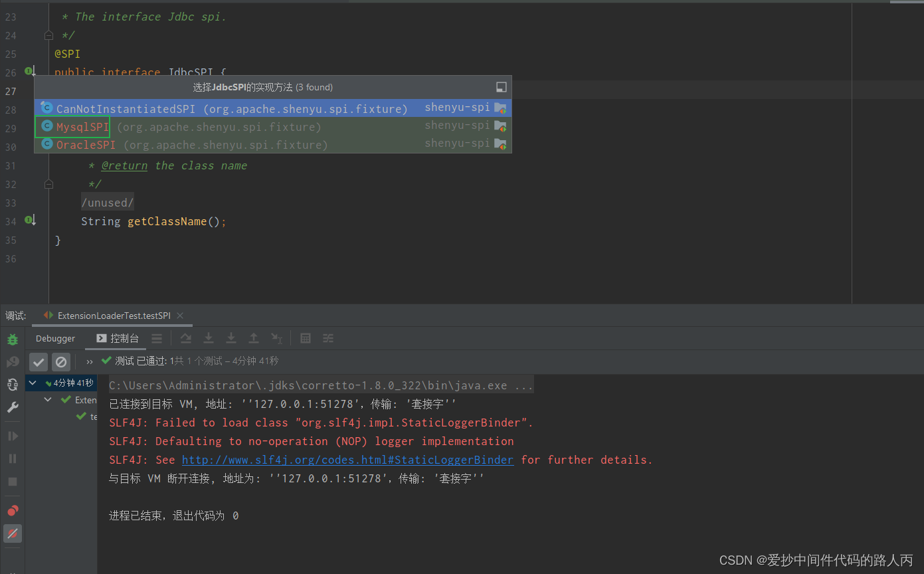Open popup in Find tool window icon
This screenshot has width=924, height=574.
pyautogui.click(x=502, y=87)
